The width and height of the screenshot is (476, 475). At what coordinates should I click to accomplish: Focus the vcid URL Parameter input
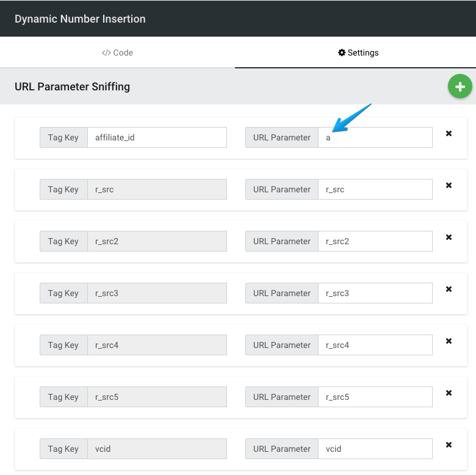click(375, 449)
